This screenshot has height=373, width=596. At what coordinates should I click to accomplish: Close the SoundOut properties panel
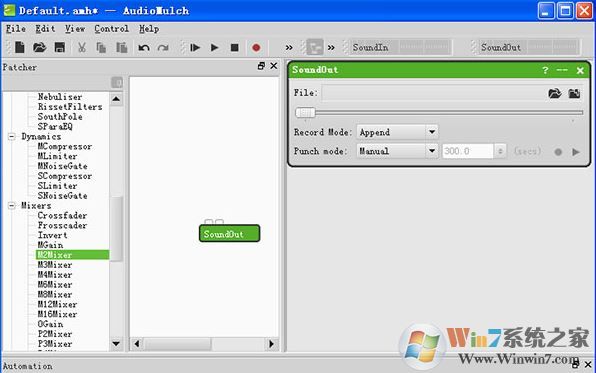point(580,70)
